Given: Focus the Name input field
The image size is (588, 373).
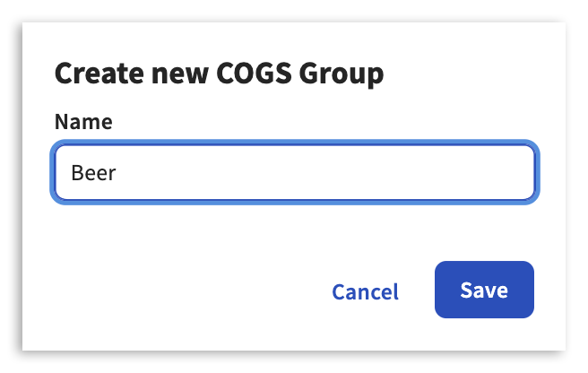Looking at the screenshot, I should point(295,172).
